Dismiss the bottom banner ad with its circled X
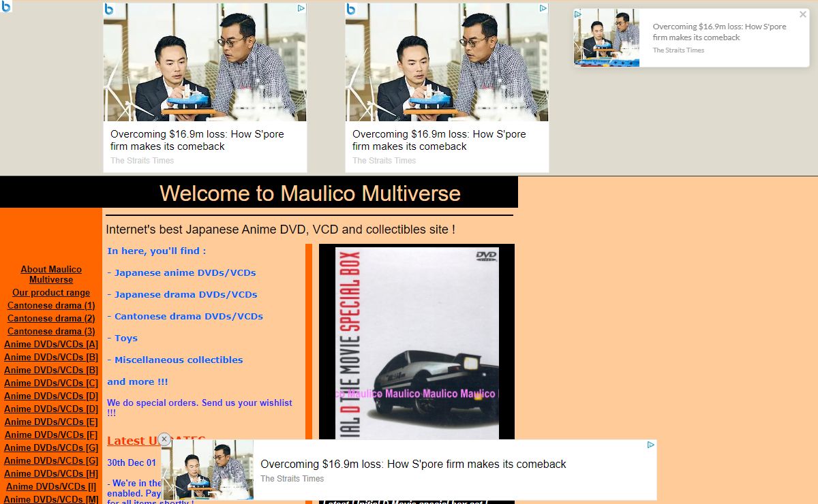Viewport: 818px width, 504px height. [x=164, y=439]
